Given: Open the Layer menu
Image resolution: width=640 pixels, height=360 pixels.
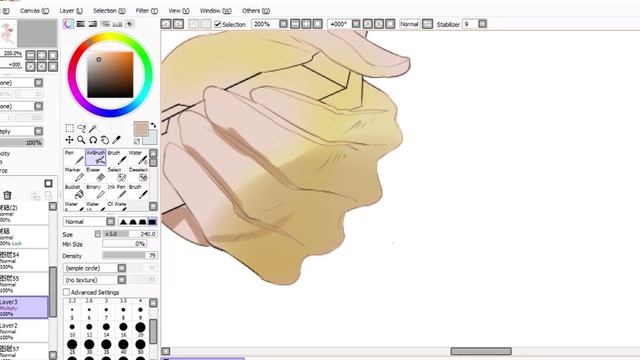Looking at the screenshot, I should point(71,11).
